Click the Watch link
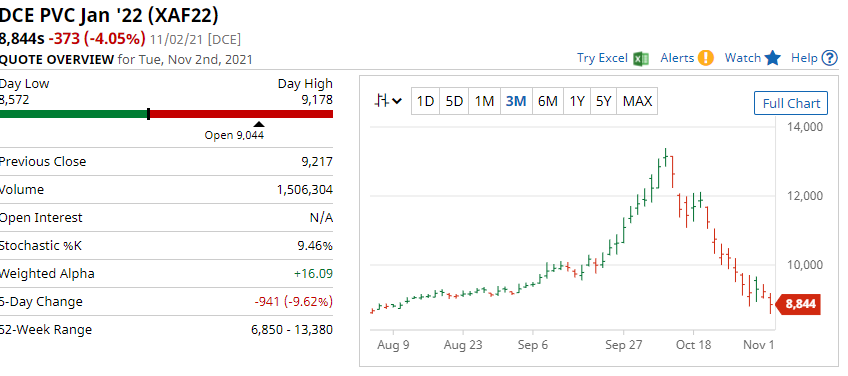Image resolution: width=848 pixels, height=376 pixels. point(743,58)
